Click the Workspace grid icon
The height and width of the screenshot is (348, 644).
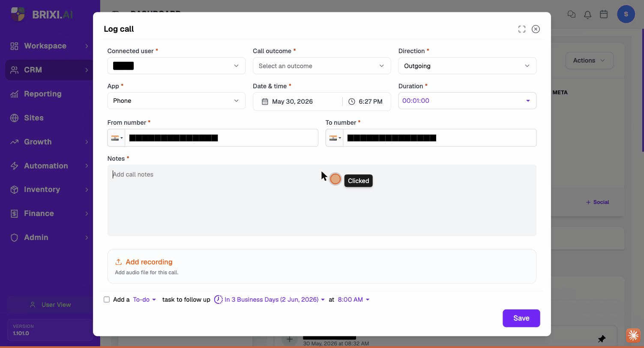click(14, 46)
